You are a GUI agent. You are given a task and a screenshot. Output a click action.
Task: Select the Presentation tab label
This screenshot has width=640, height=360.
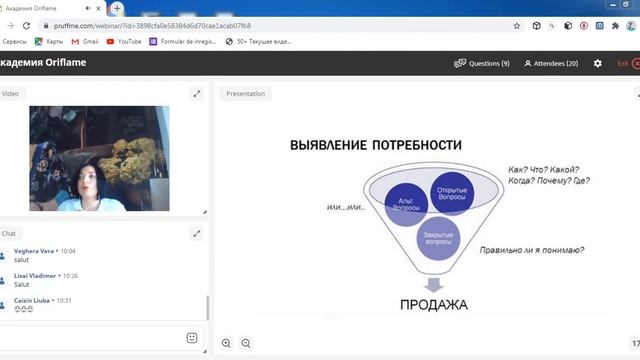pos(246,93)
